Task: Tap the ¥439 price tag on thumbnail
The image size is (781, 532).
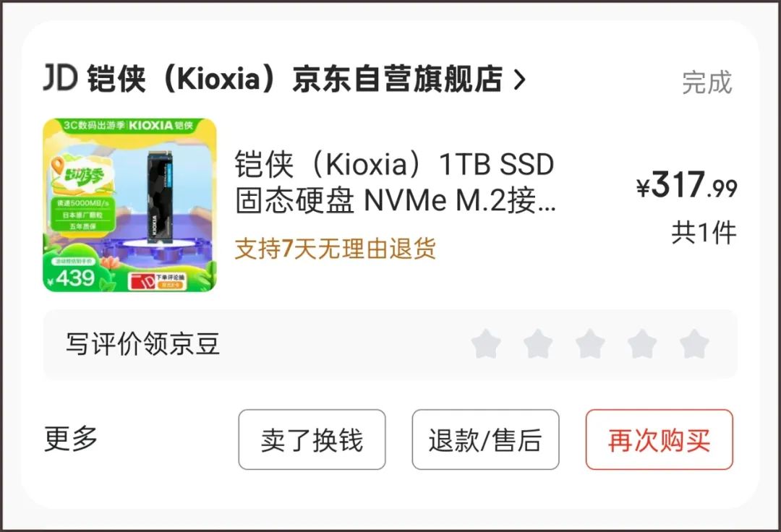Action: [x=70, y=278]
